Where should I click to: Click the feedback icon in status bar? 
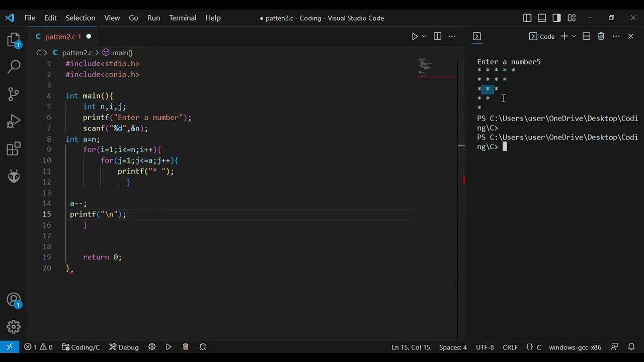pos(614,347)
